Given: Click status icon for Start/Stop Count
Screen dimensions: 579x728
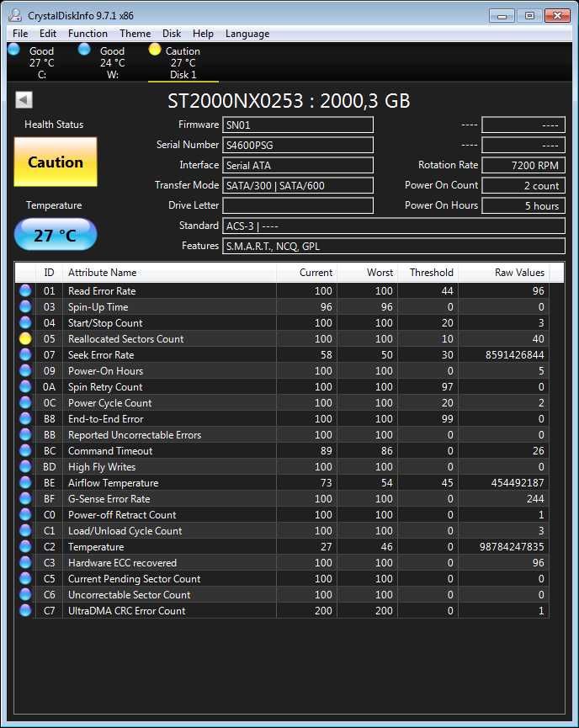Looking at the screenshot, I should (x=25, y=322).
